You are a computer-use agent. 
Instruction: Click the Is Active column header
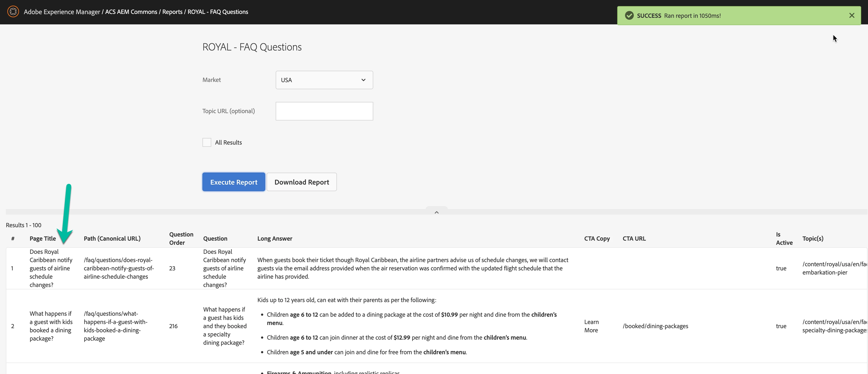click(x=784, y=238)
